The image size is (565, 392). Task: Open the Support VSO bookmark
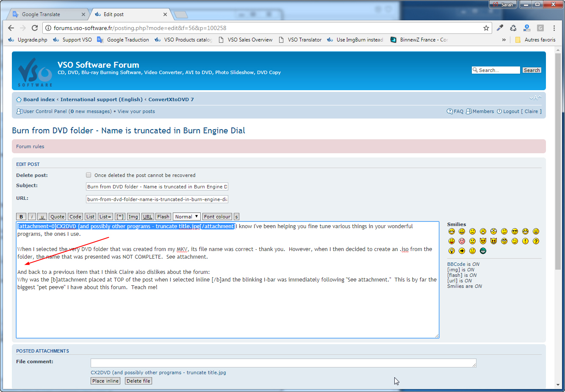pos(72,40)
